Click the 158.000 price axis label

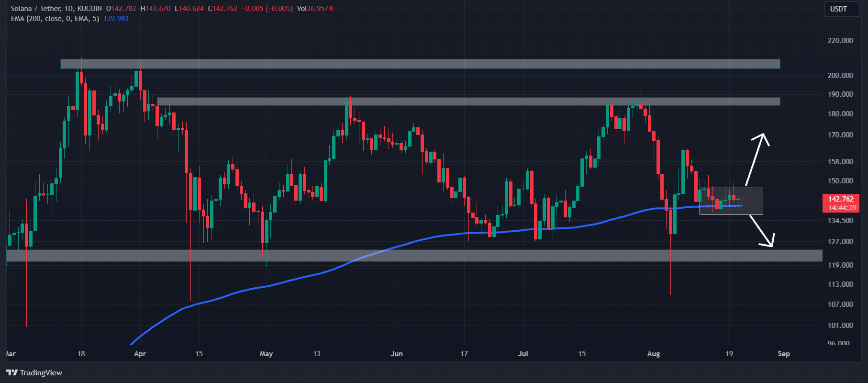pyautogui.click(x=840, y=161)
